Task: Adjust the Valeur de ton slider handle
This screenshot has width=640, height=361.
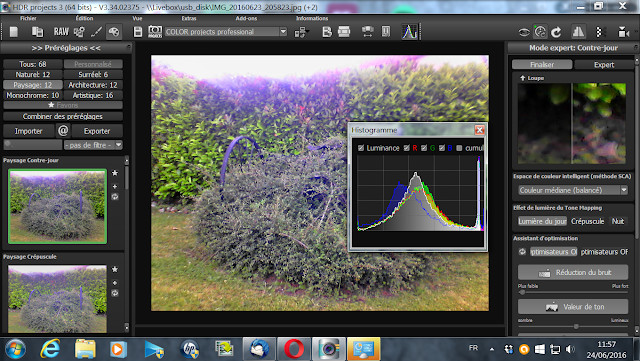Action: click(x=576, y=326)
